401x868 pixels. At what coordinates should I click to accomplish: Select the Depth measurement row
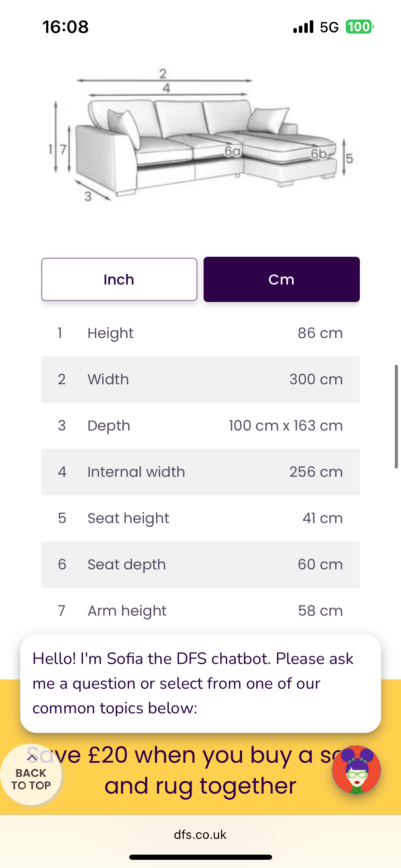click(200, 426)
